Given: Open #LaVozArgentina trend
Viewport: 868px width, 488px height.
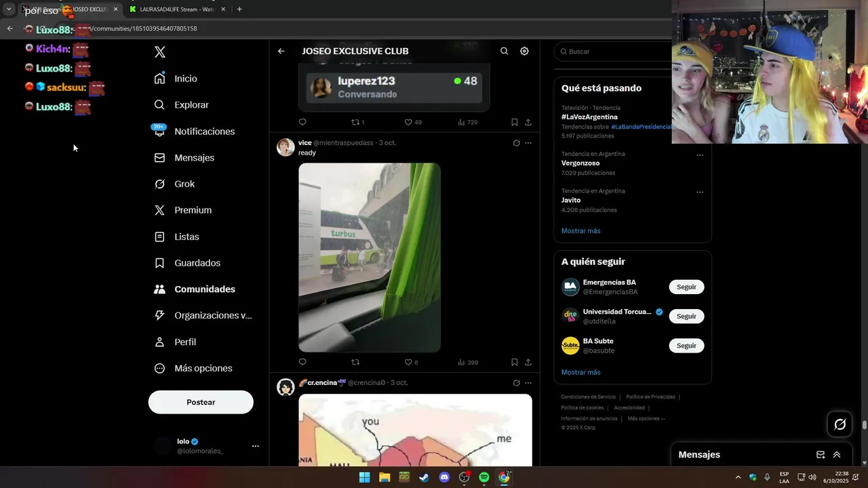Looking at the screenshot, I should 589,117.
